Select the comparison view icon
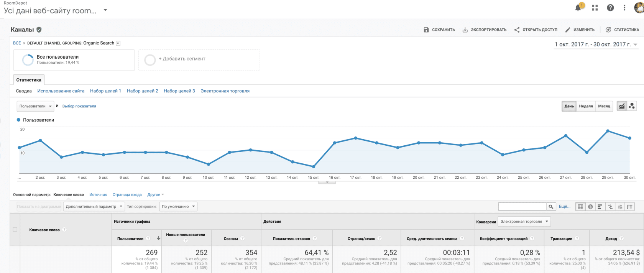Image resolution: width=644 pixels, height=273 pixels. tap(610, 207)
